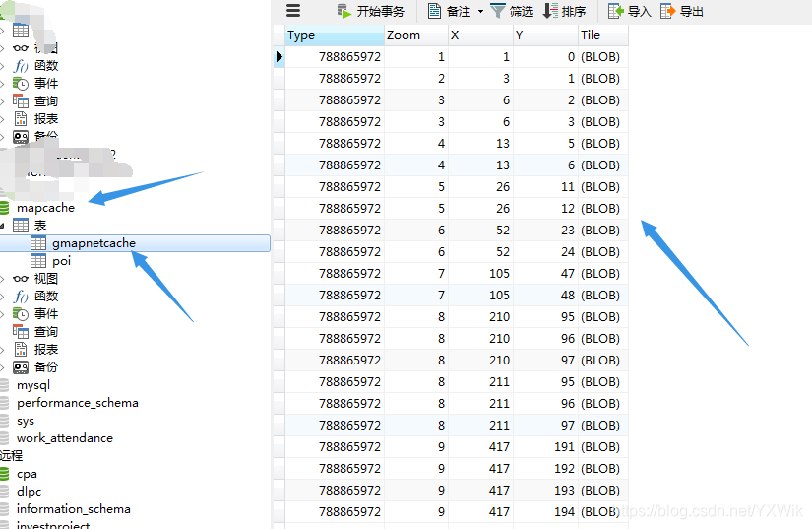Screen dimensions: 812x529
Task: Select the poi table in the tree
Action: click(x=61, y=261)
